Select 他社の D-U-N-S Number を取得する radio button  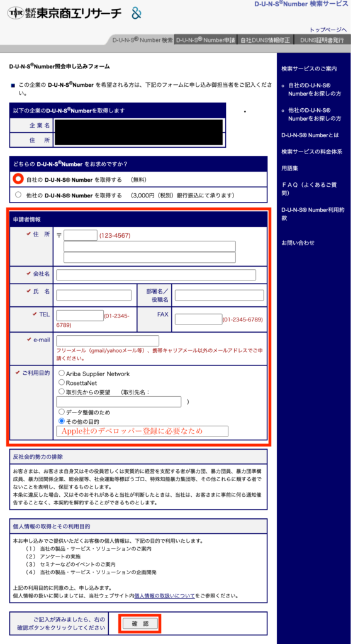click(x=18, y=195)
